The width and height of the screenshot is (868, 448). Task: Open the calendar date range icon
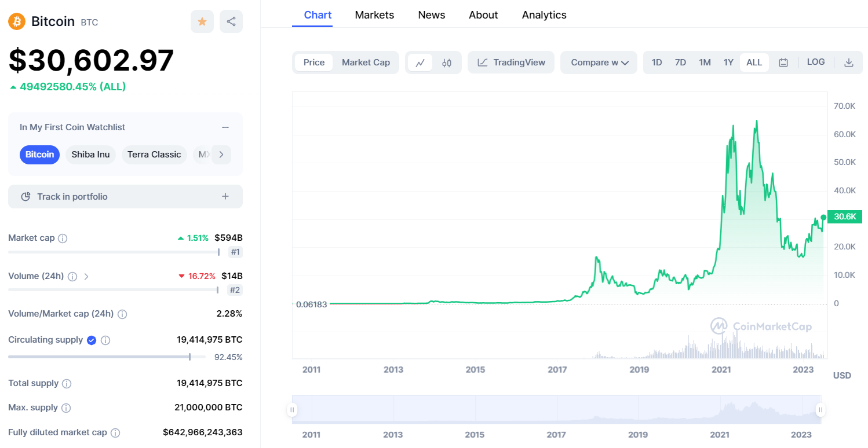coord(783,63)
